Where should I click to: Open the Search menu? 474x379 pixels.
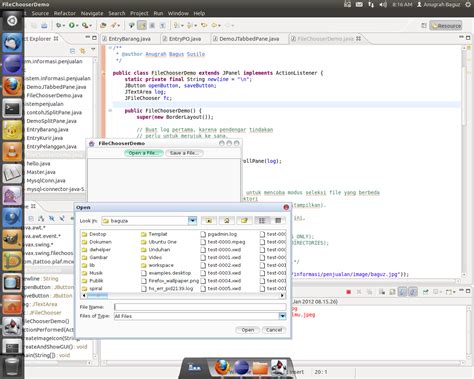pyautogui.click(x=117, y=13)
